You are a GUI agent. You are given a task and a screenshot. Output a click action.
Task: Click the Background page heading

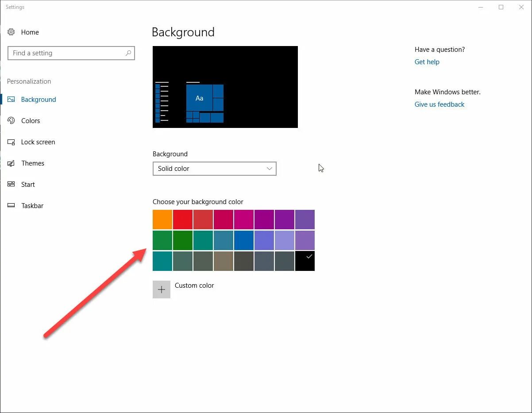[x=183, y=32]
